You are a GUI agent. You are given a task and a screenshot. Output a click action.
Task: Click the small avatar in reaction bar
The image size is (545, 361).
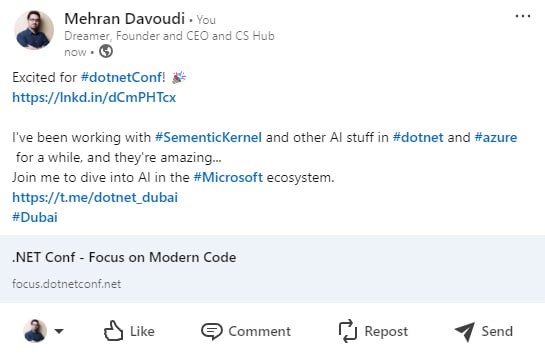tap(35, 331)
